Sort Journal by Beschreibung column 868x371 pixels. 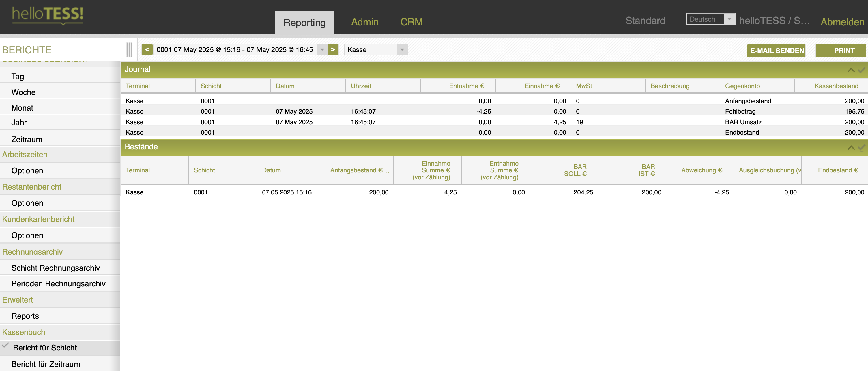click(x=683, y=86)
